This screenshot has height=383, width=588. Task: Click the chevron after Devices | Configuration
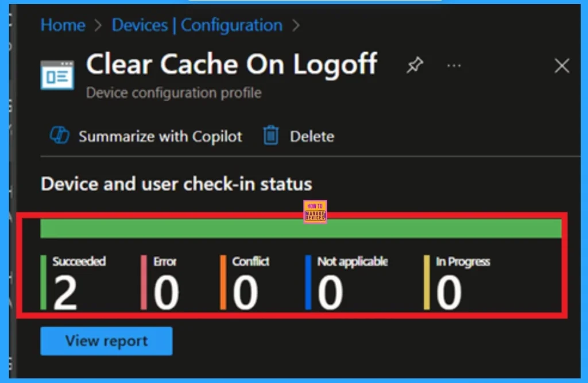[296, 26]
